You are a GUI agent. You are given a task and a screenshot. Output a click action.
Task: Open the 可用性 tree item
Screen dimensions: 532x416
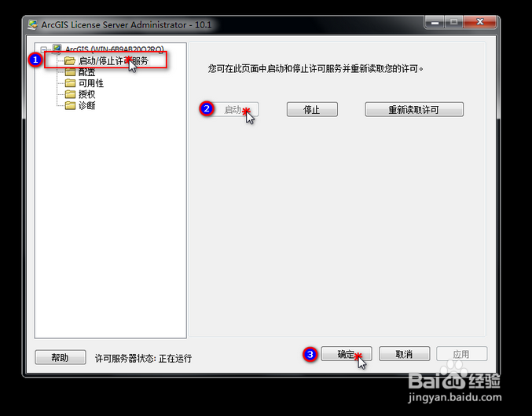click(x=91, y=83)
